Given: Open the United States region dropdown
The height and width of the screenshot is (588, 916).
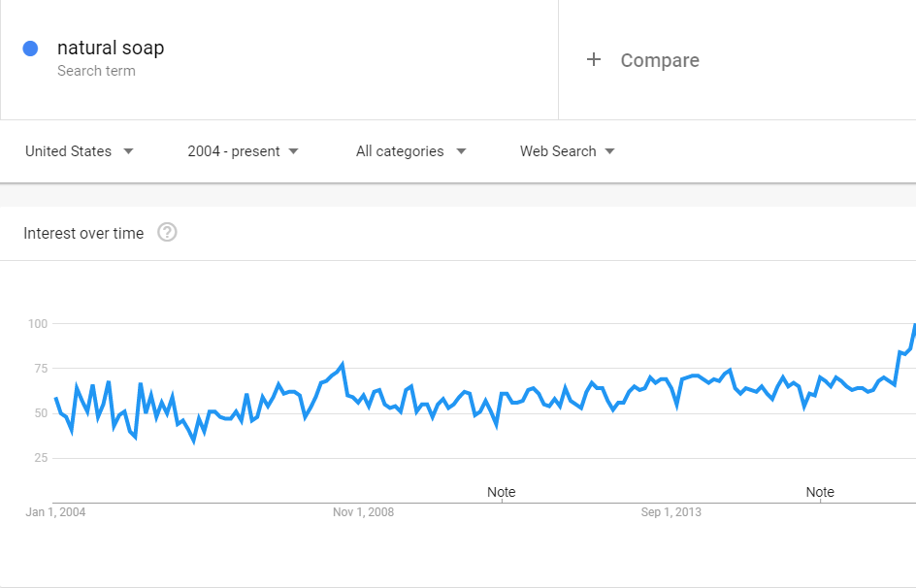Looking at the screenshot, I should (x=79, y=151).
